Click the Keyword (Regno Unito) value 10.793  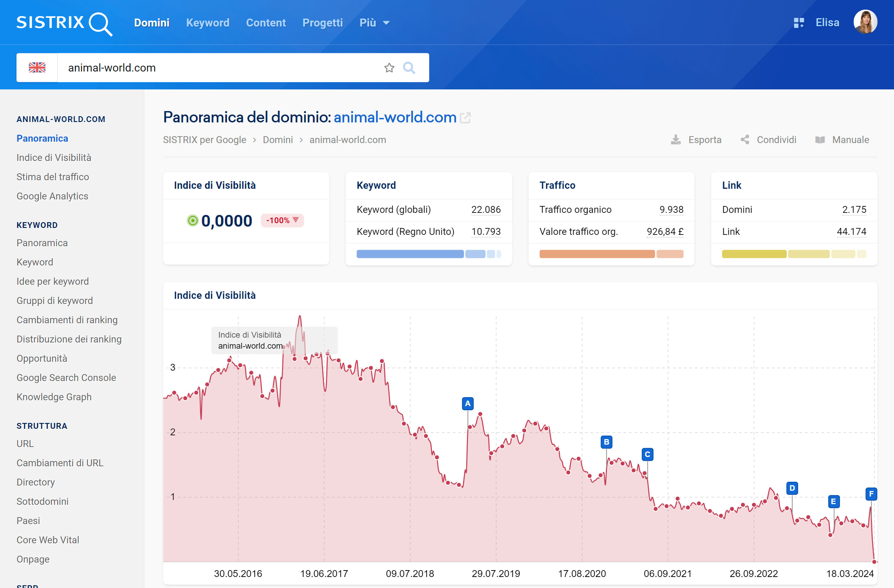point(486,232)
